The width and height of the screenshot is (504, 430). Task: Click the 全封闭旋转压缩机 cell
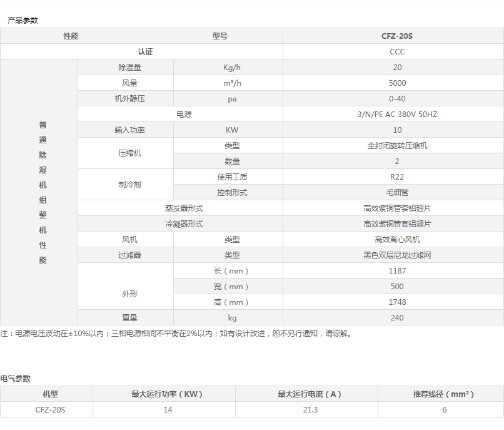[397, 146]
